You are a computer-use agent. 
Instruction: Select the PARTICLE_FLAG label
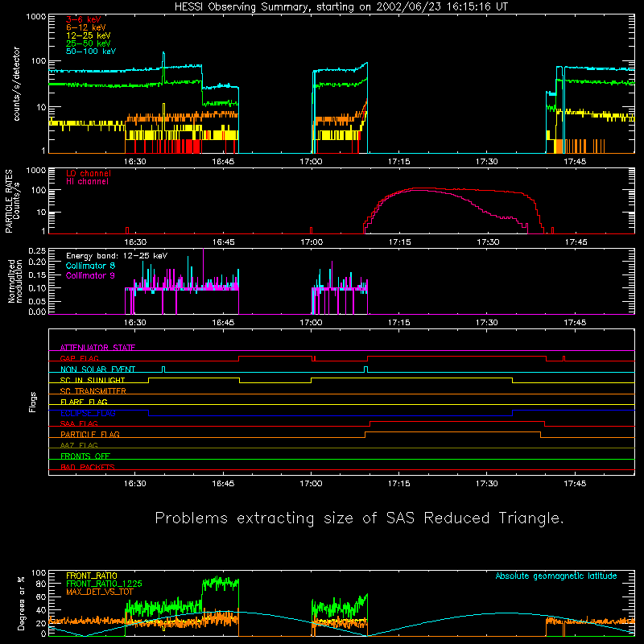pyautogui.click(x=90, y=434)
